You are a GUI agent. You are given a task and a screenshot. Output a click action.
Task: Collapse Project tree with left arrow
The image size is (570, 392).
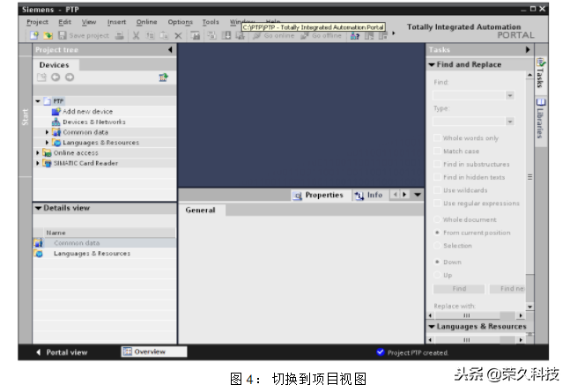point(170,49)
